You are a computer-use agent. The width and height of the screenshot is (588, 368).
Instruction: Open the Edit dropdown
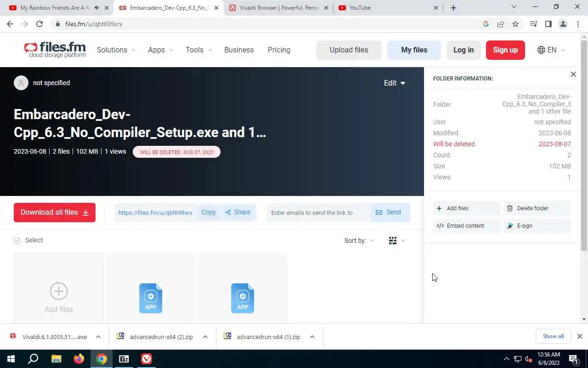point(395,83)
